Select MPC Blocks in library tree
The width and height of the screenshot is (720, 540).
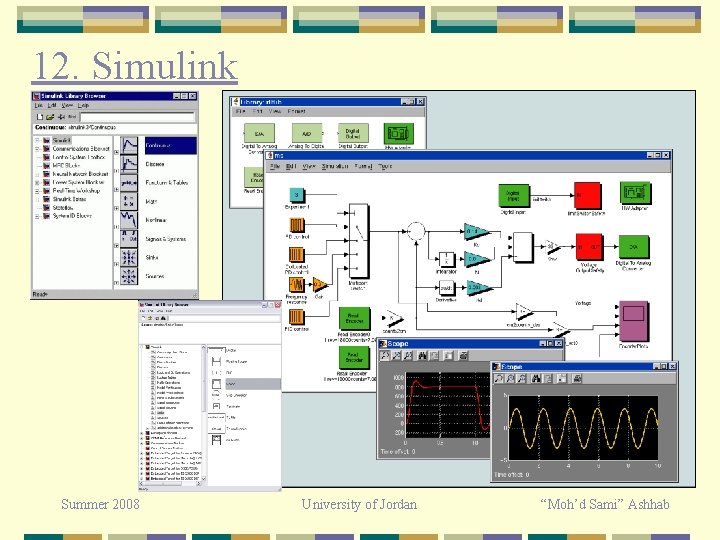(66, 165)
